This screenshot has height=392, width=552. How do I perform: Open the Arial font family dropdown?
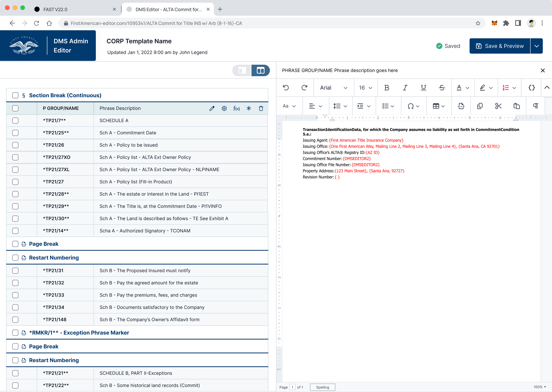[333, 88]
